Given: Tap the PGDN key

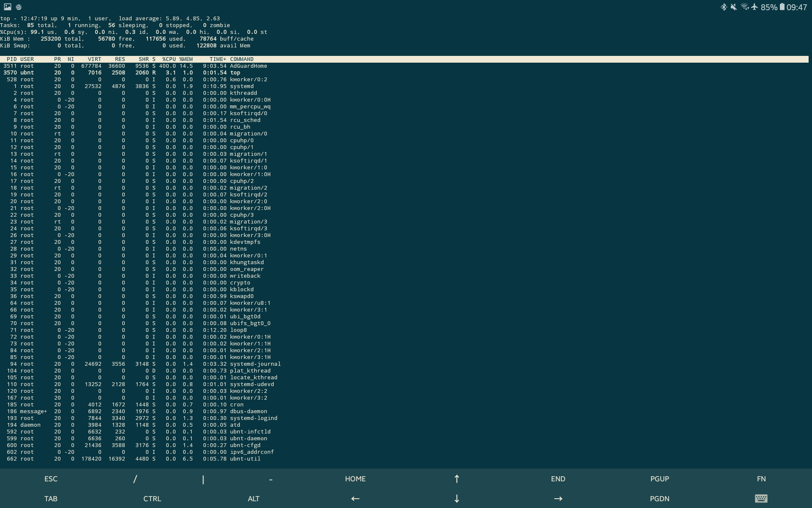Looking at the screenshot, I should pyautogui.click(x=660, y=499).
